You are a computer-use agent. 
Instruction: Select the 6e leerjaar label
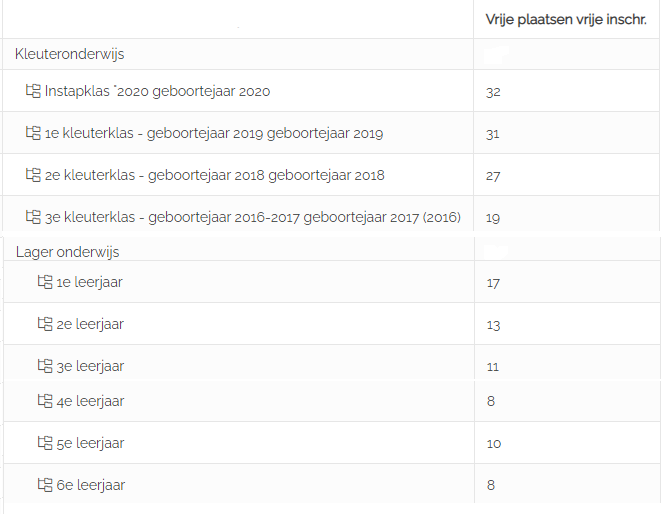coord(91,485)
